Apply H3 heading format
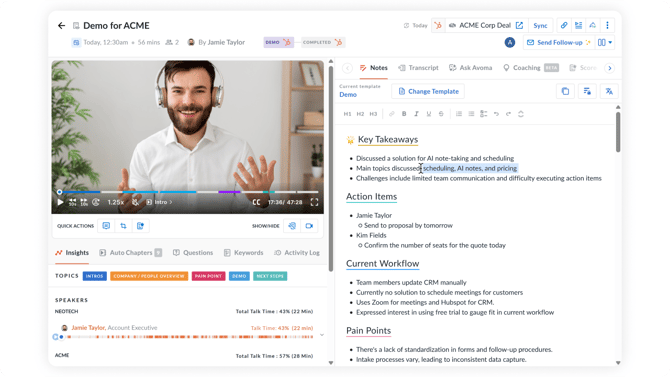Viewport: 670px width, 377px height. (x=373, y=114)
